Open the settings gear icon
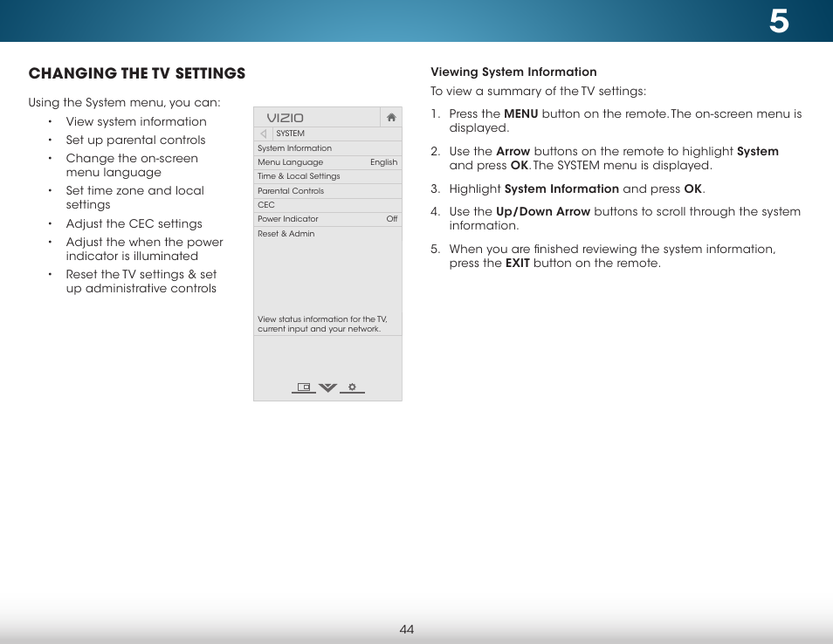Image resolution: width=833 pixels, height=644 pixels. point(352,387)
